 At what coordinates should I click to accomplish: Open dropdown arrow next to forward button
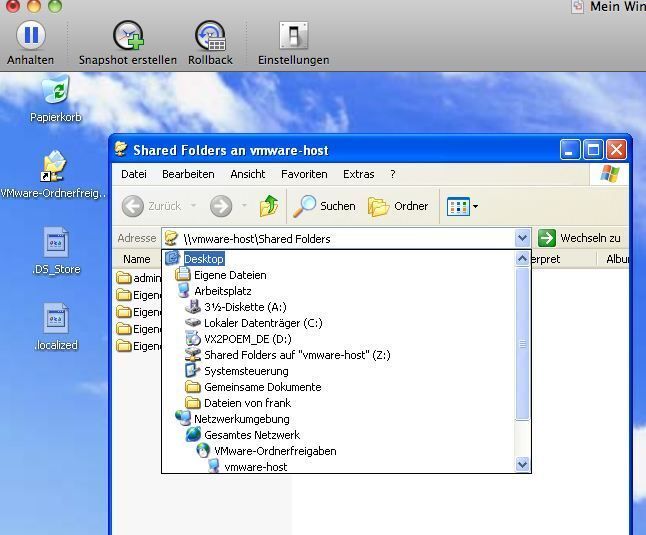244,206
